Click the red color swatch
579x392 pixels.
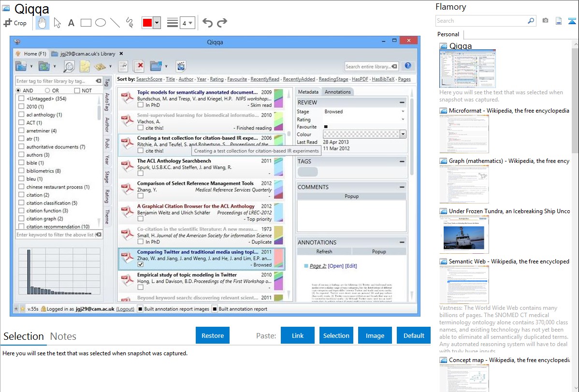147,23
